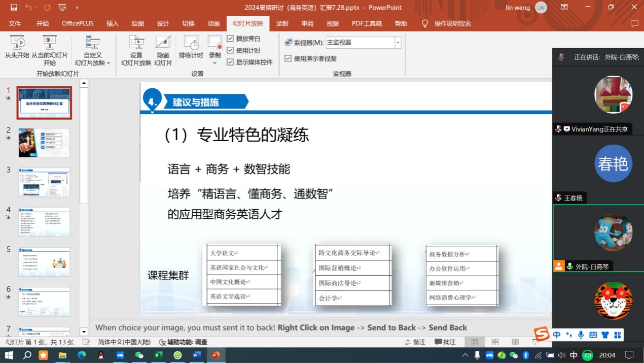Start slideshow from current slide icon

coord(49,44)
